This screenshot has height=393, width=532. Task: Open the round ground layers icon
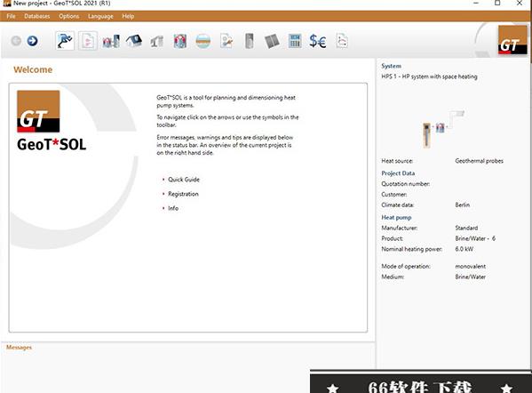202,41
